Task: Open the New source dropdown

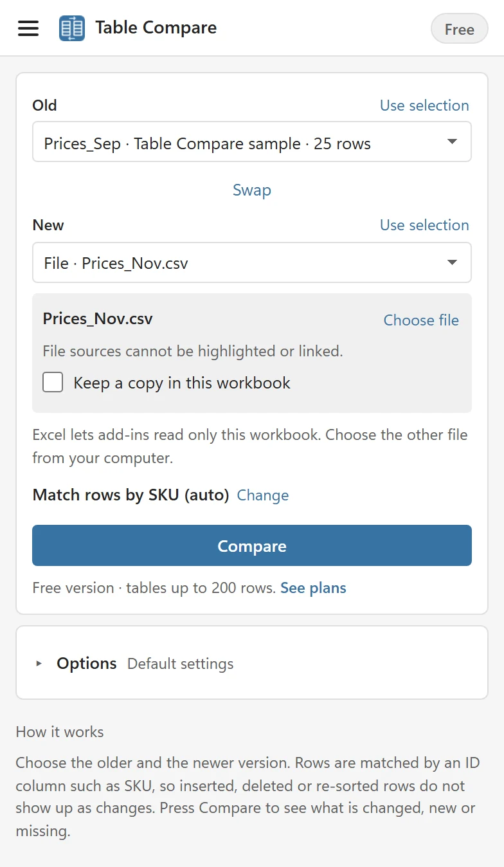Action: [x=252, y=262]
